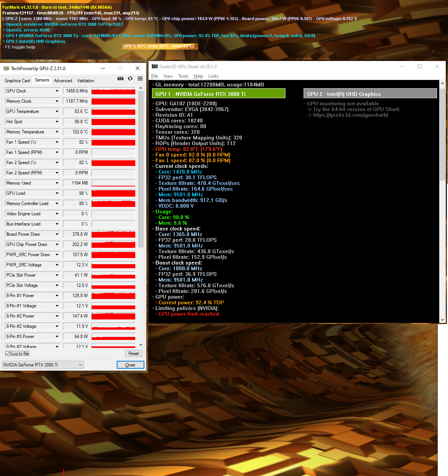Open the Fan Speed (%) sensor dropdown
The image size is (448, 476).
32,142
